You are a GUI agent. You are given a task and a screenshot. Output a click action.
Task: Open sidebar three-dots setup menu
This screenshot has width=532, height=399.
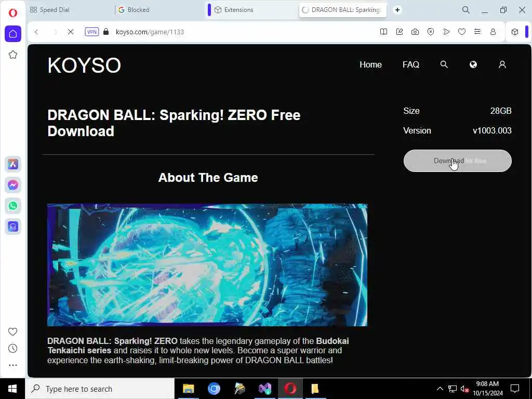[13, 365]
